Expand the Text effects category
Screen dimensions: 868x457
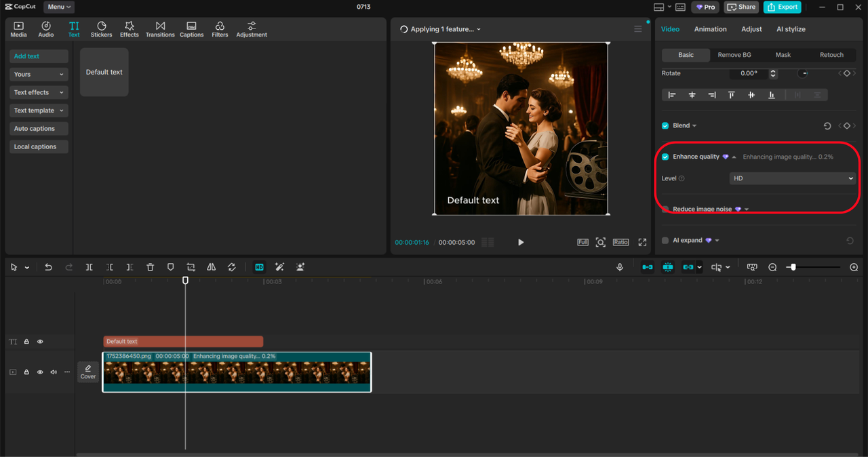[39, 92]
